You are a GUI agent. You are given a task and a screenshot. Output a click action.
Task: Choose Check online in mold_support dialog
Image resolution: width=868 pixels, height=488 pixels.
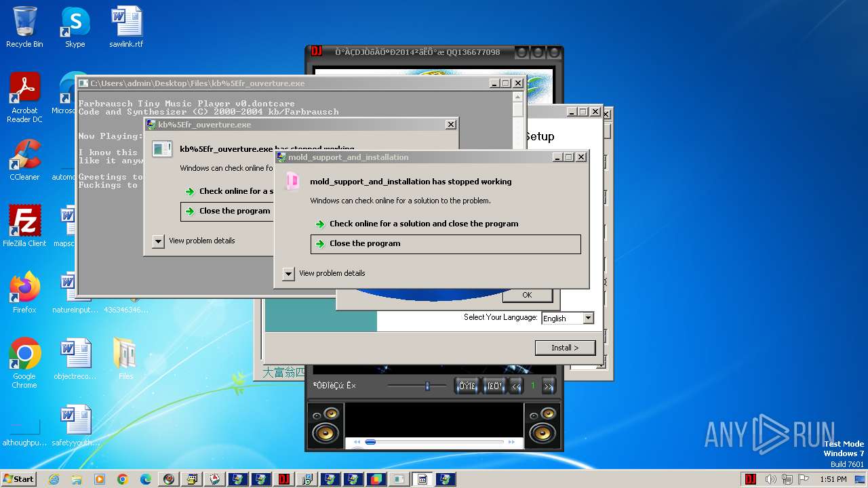(446, 224)
